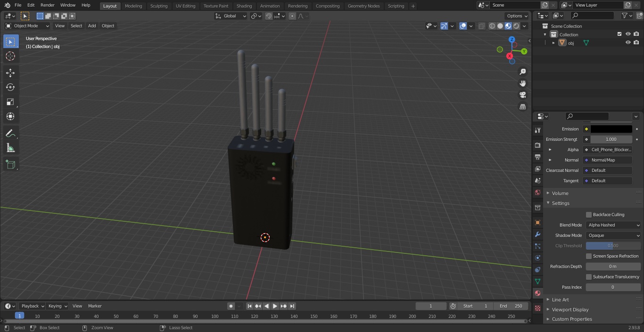Open the Object Data properties tab
The height and width of the screenshot is (332, 644).
click(537, 281)
